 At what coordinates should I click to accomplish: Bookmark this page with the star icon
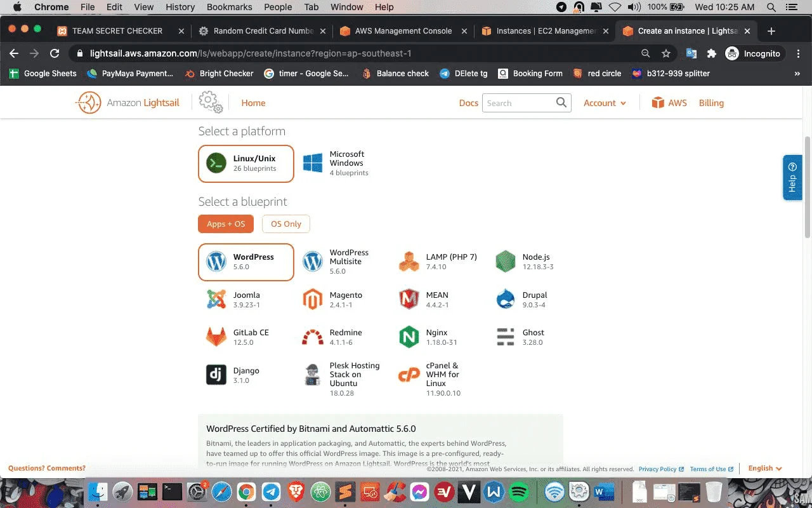(666, 53)
